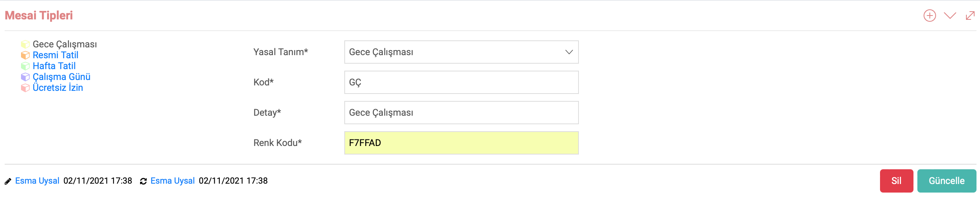Click the Yasal Tanım dropdown arrow

click(569, 52)
